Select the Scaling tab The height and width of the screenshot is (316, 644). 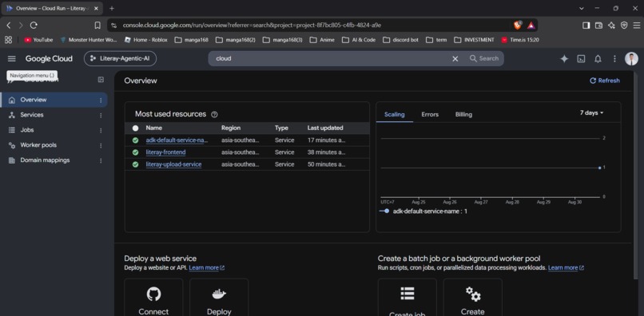[x=394, y=114]
